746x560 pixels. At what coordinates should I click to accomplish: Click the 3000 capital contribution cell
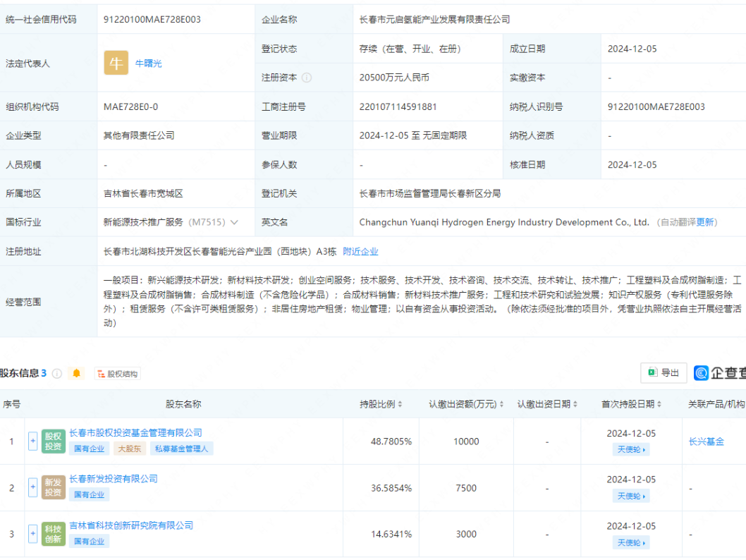click(466, 535)
